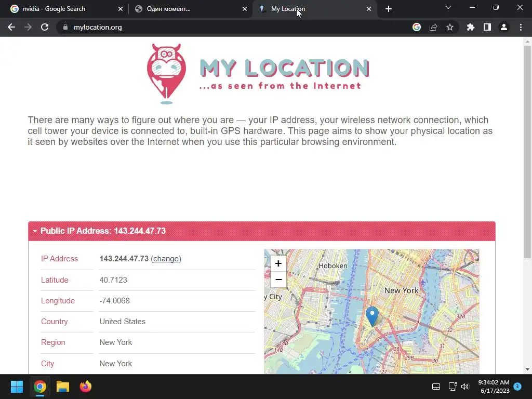Click the change IP address link

pos(166,259)
